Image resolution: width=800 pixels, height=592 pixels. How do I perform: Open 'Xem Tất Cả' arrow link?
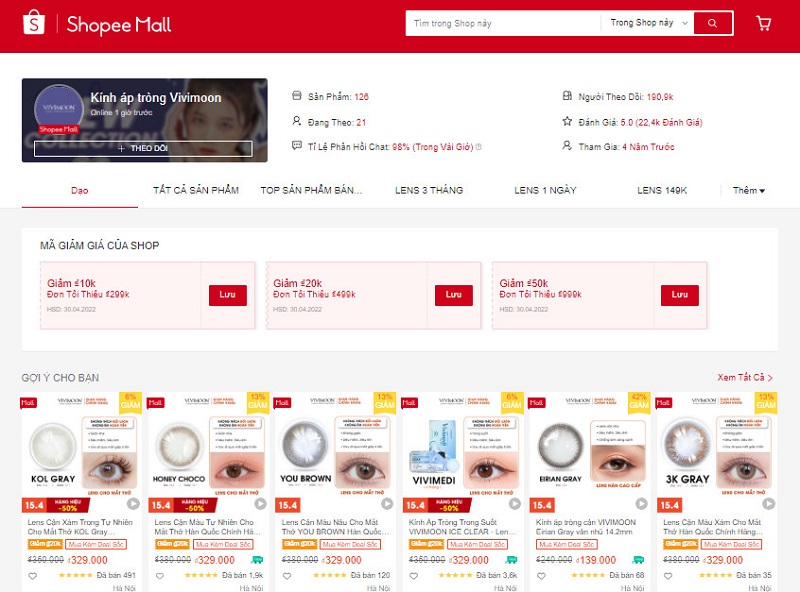point(745,378)
